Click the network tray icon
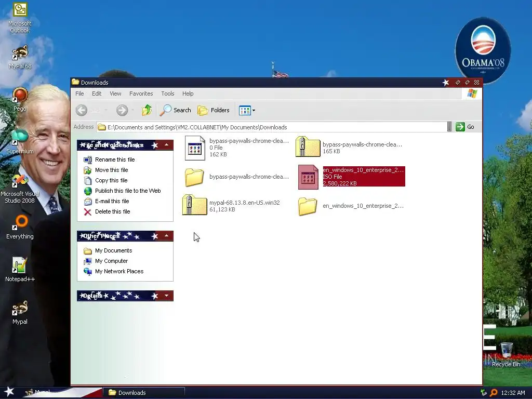 click(484, 393)
